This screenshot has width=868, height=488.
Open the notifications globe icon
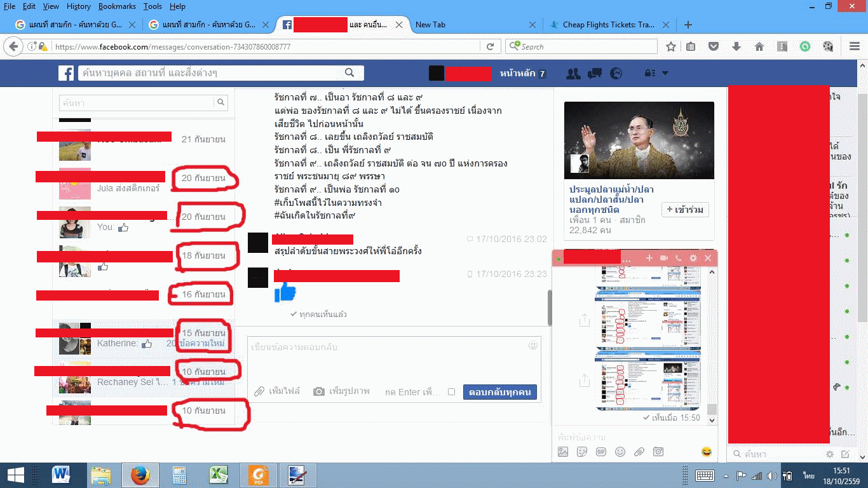click(x=616, y=74)
